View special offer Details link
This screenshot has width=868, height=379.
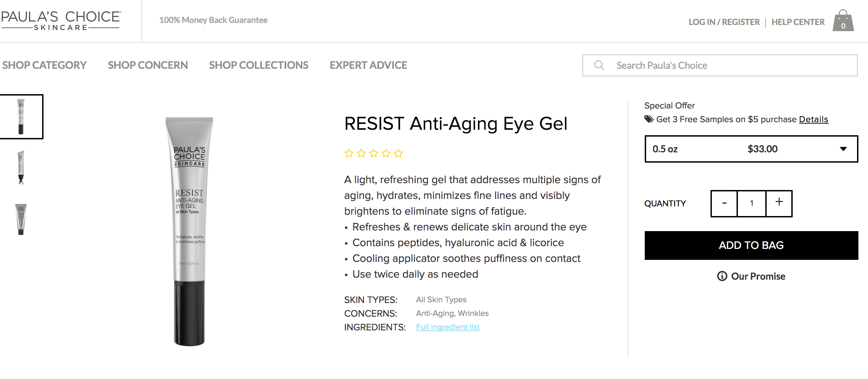pos(813,119)
